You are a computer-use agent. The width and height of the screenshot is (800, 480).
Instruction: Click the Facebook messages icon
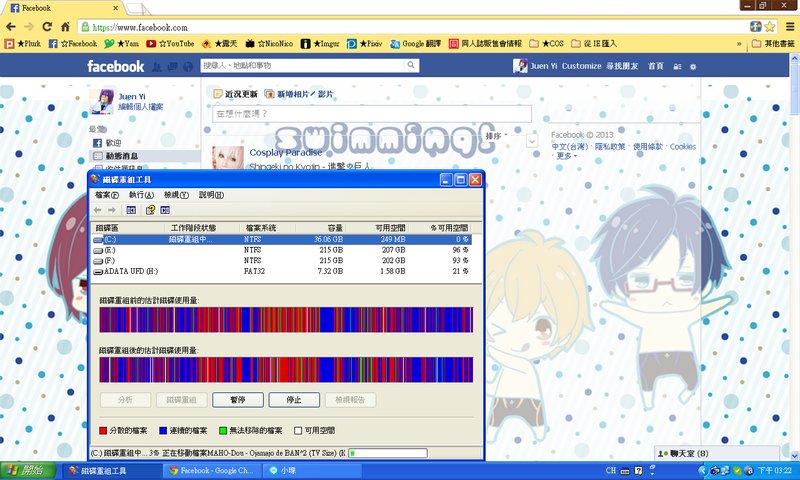click(x=172, y=66)
